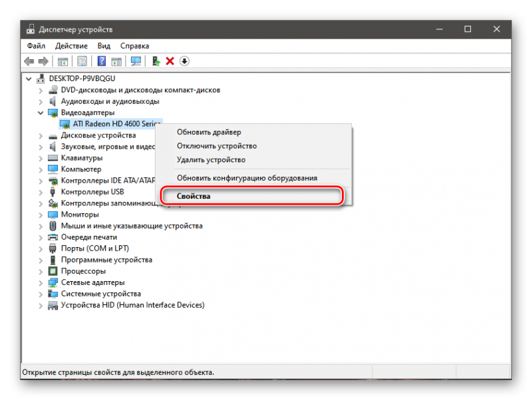The image size is (532, 400).
Task: Click the Back arrow toolbar icon
Action: 29,61
